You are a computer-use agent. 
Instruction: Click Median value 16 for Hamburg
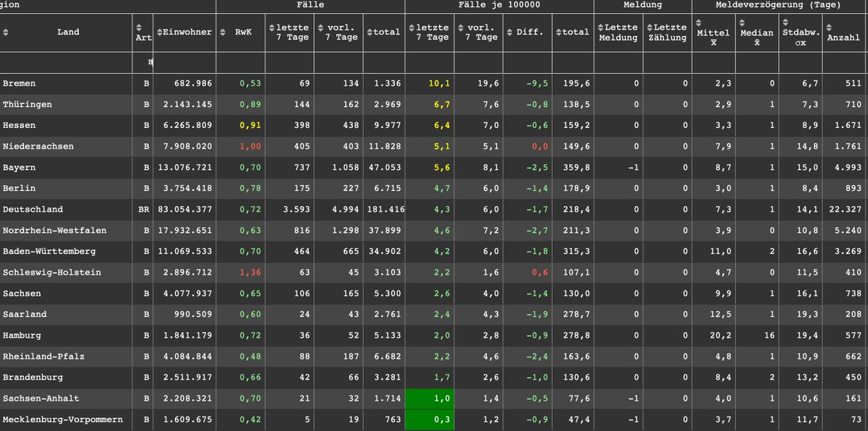[769, 336]
